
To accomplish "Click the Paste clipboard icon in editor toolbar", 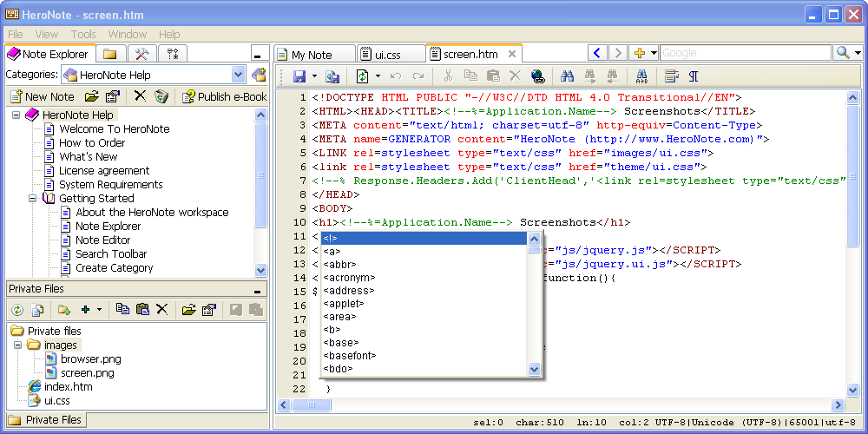I will tap(493, 76).
